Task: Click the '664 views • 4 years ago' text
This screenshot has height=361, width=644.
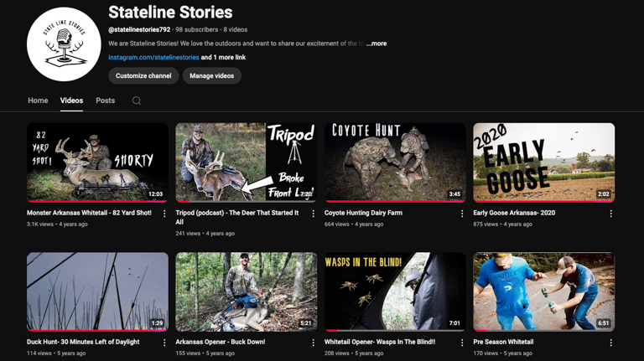Action: 354,224
